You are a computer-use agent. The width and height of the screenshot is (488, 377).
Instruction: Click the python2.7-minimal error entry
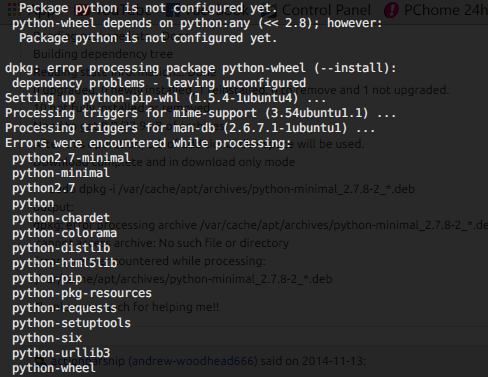(x=71, y=158)
